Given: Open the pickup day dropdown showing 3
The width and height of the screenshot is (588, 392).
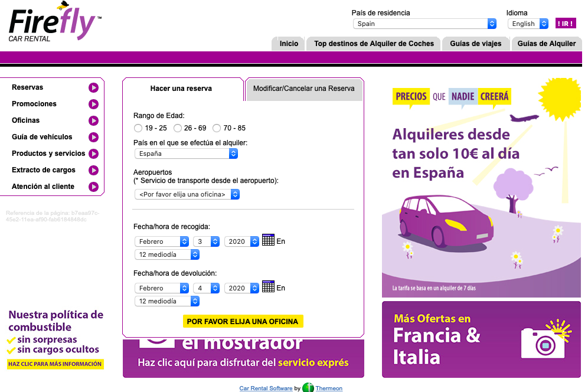Looking at the screenshot, I should point(206,241).
